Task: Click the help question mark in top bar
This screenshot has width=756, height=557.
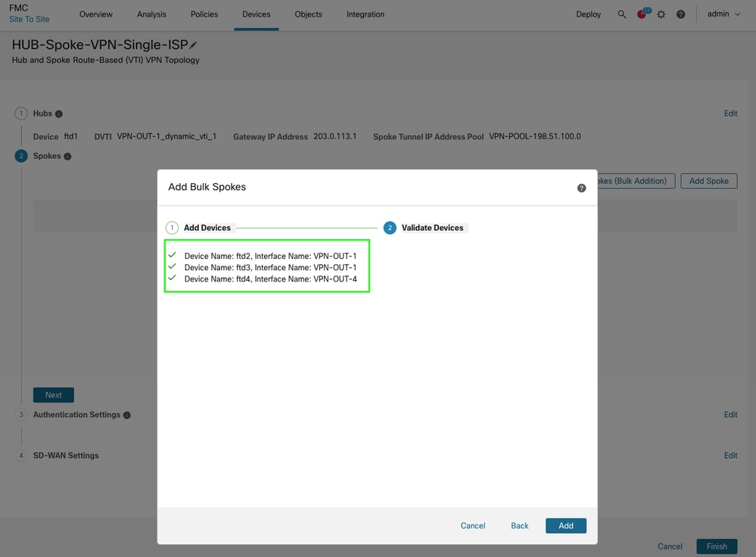Action: tap(680, 14)
